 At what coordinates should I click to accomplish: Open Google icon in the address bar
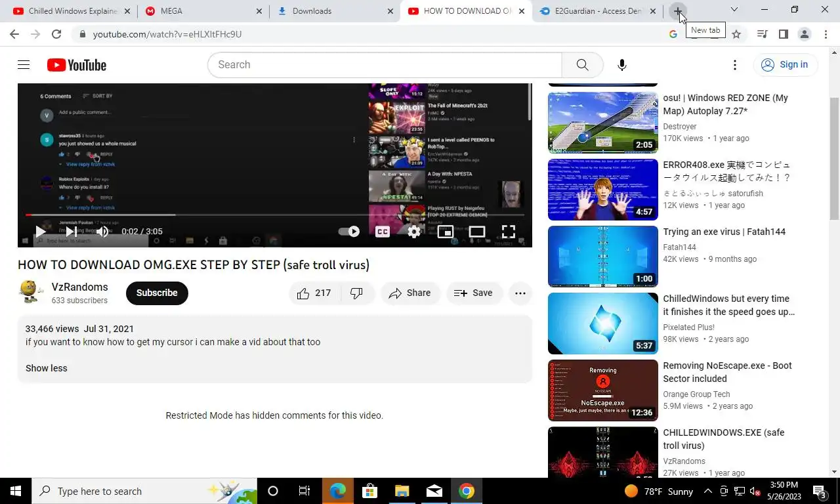[x=673, y=34]
